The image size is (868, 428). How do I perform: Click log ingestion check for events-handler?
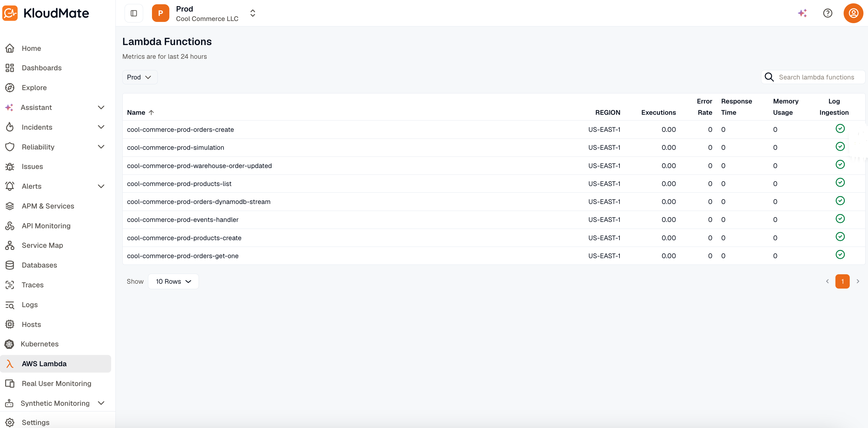(x=840, y=219)
